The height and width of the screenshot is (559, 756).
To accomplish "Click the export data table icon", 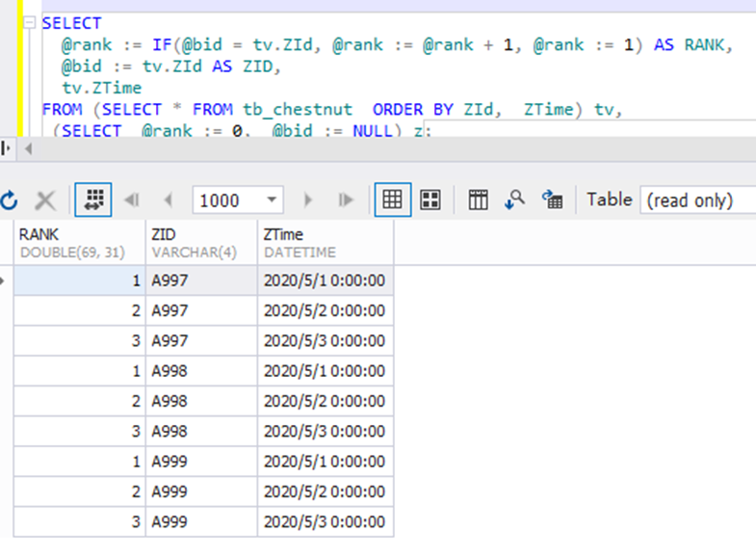I will tap(552, 200).
